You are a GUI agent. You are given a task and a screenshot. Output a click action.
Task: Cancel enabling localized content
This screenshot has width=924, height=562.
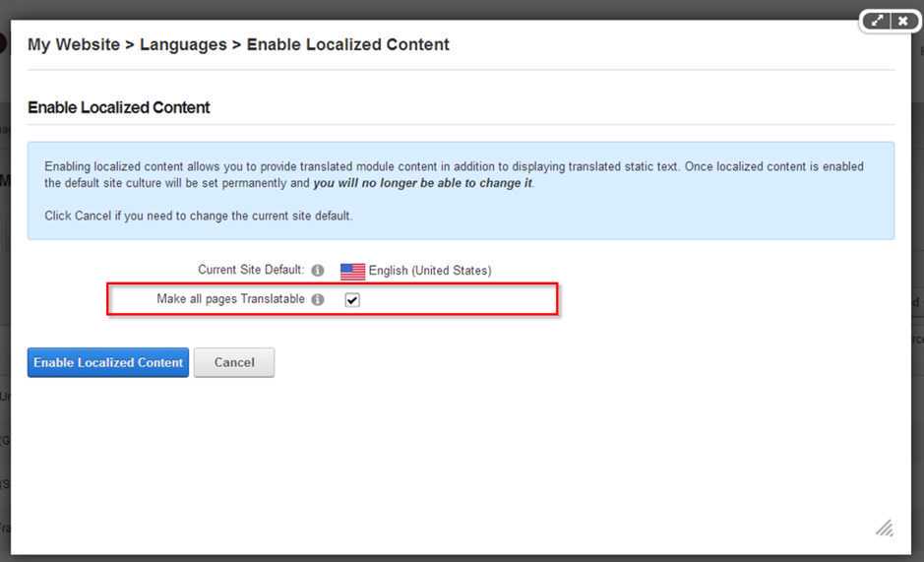pyautogui.click(x=234, y=362)
